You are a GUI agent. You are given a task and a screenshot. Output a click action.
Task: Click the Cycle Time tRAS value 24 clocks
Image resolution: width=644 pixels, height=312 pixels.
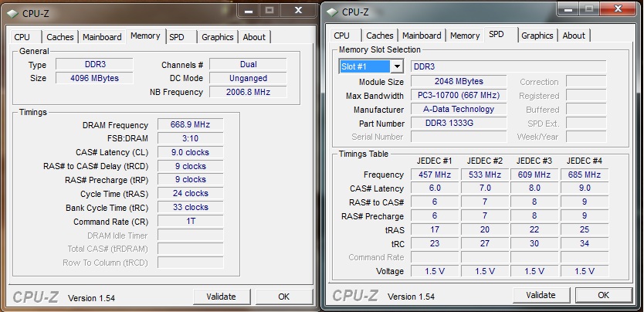(191, 193)
